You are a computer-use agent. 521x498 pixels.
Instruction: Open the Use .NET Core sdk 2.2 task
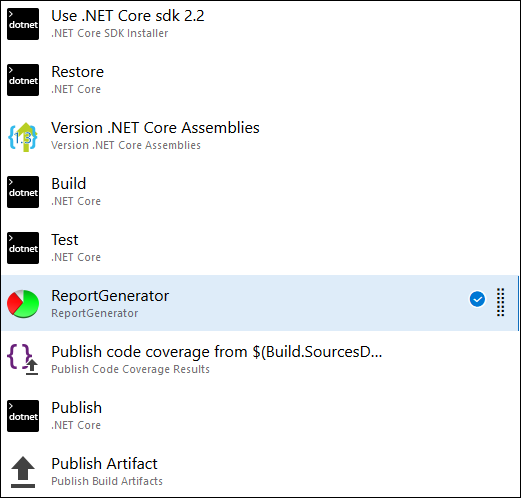click(128, 16)
